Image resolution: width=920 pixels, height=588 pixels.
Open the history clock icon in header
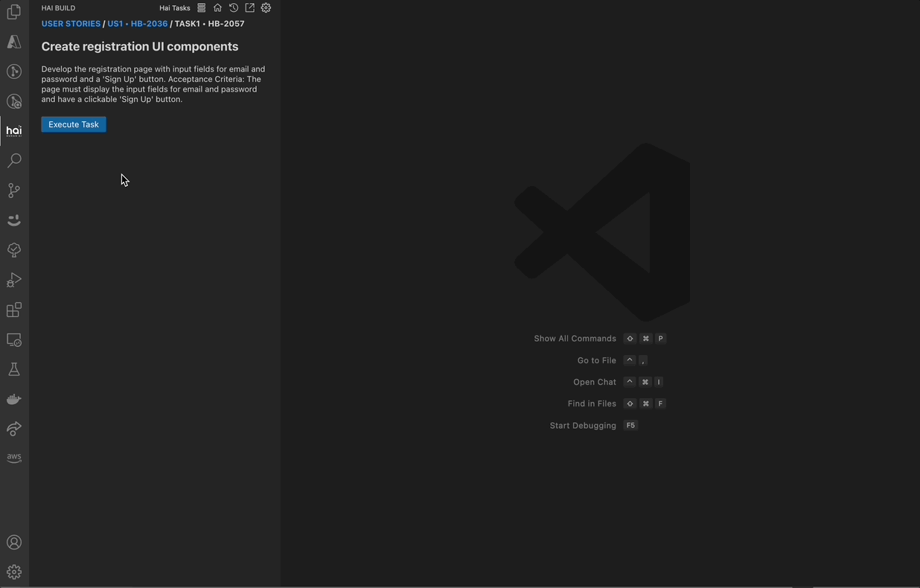(234, 7)
